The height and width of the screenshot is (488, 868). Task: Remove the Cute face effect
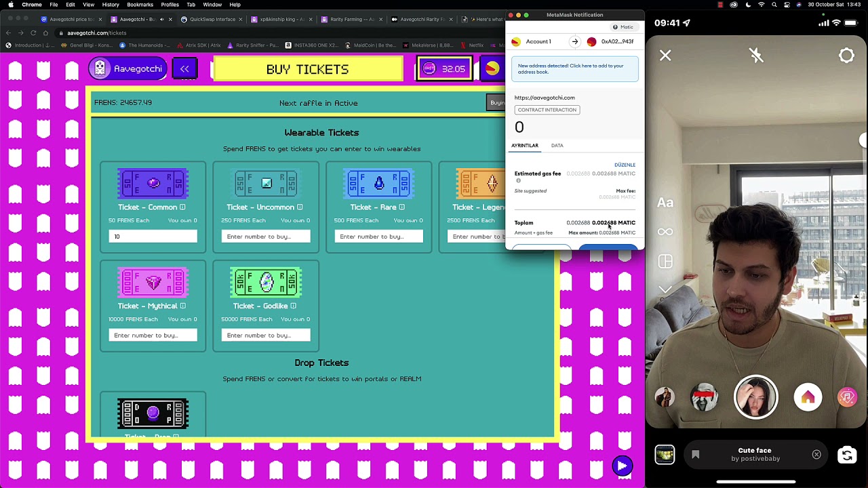click(816, 455)
